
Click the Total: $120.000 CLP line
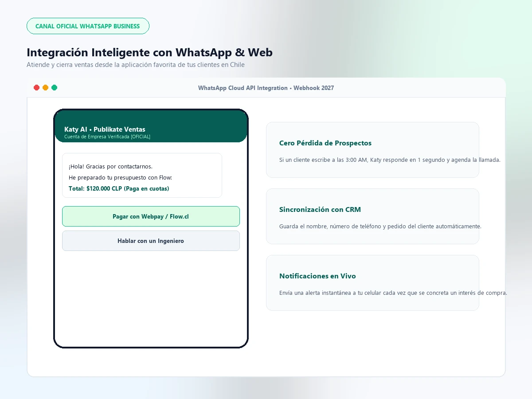[119, 189]
